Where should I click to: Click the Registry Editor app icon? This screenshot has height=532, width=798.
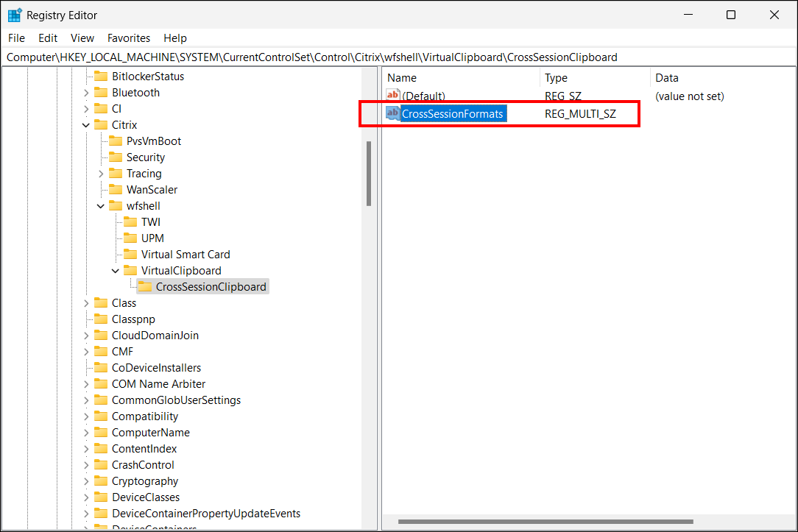coord(14,15)
